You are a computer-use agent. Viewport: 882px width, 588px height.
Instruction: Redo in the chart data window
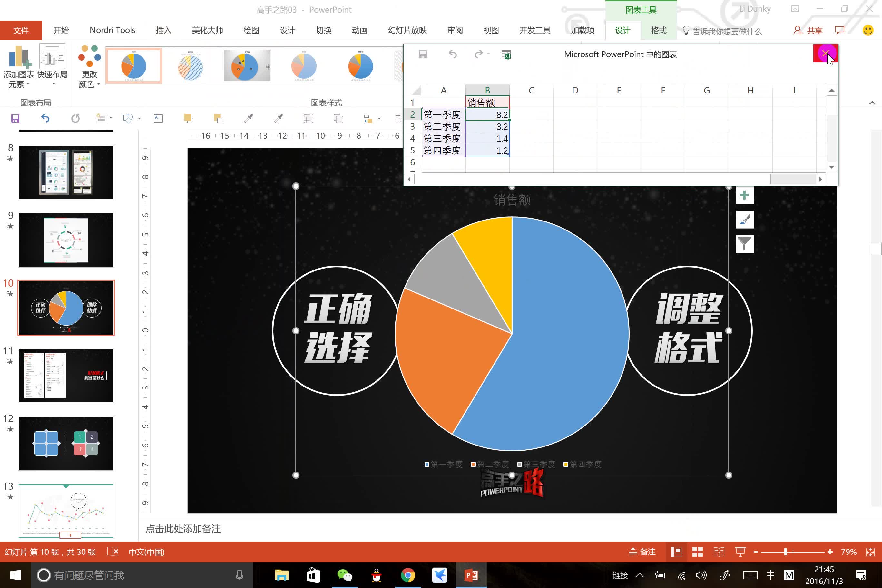coord(478,54)
